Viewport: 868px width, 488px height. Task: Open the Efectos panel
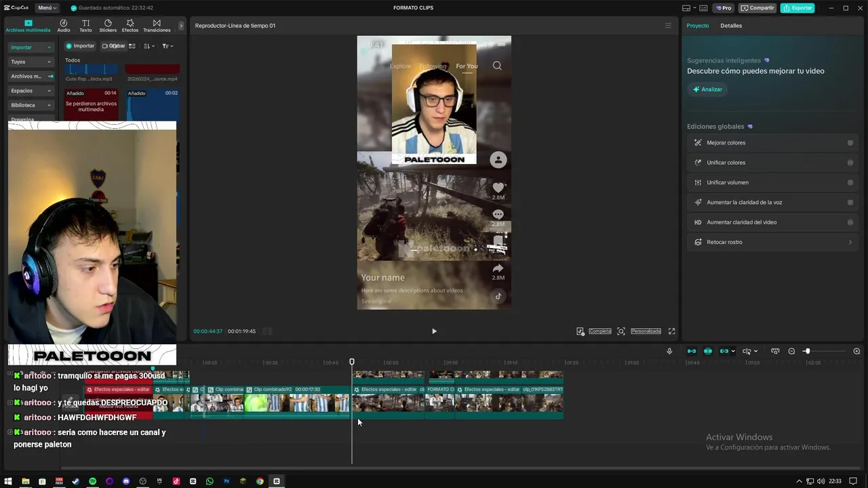(130, 26)
